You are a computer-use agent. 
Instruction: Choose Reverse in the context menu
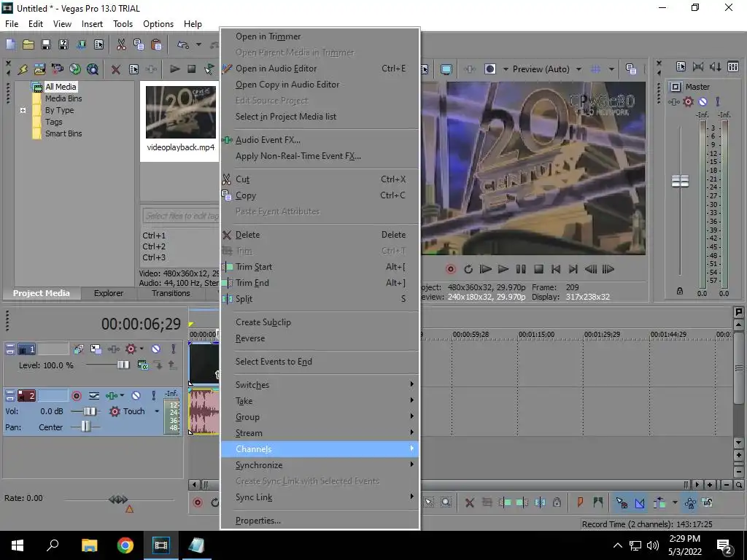click(x=320, y=338)
